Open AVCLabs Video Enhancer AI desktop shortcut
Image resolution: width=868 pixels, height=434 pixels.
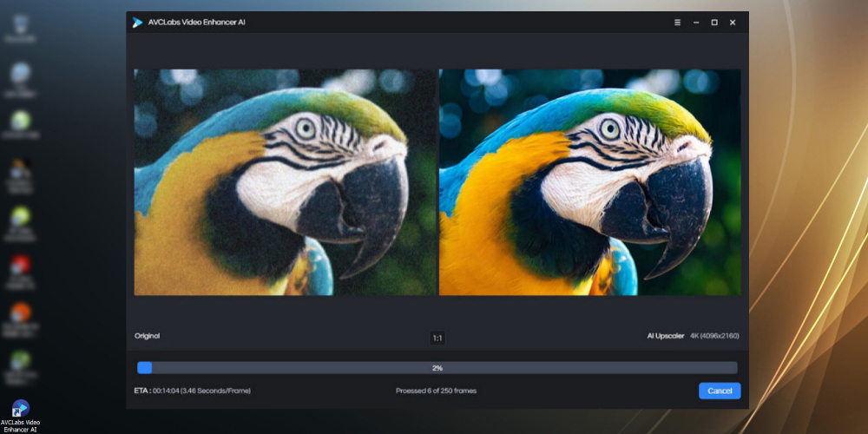pos(21,416)
